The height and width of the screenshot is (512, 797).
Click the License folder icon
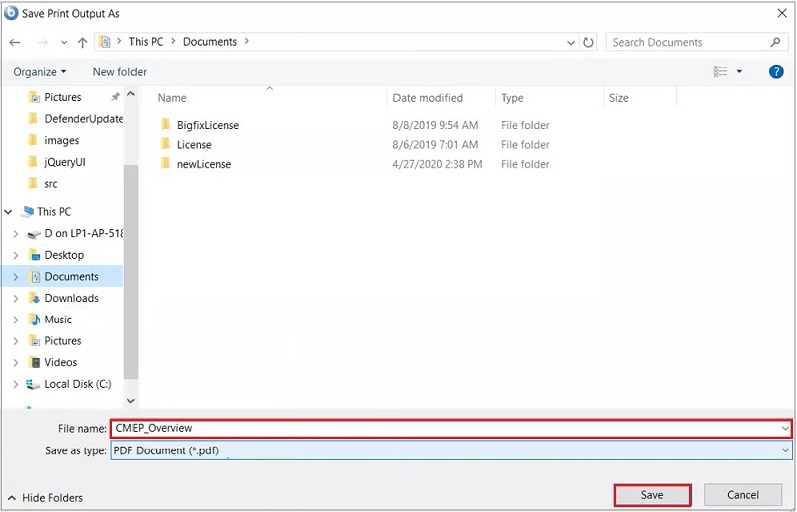point(165,144)
